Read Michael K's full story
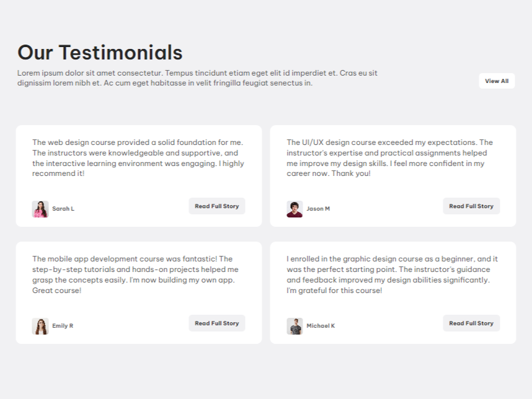532x399 pixels. [471, 323]
